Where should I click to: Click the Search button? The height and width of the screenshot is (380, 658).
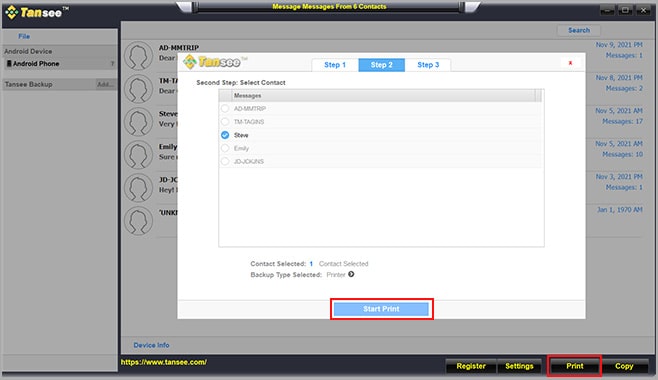pyautogui.click(x=579, y=30)
